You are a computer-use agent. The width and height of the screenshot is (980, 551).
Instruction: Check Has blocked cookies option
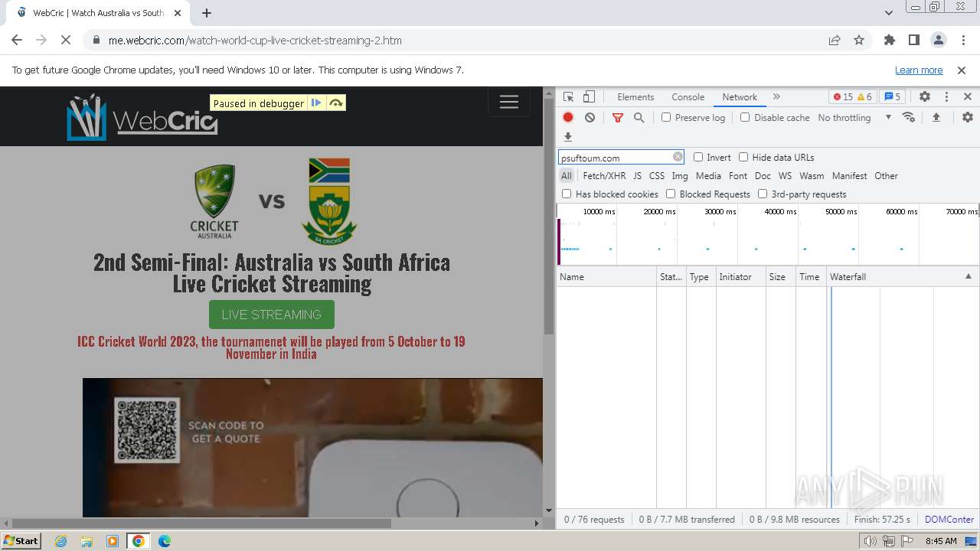[x=567, y=194]
